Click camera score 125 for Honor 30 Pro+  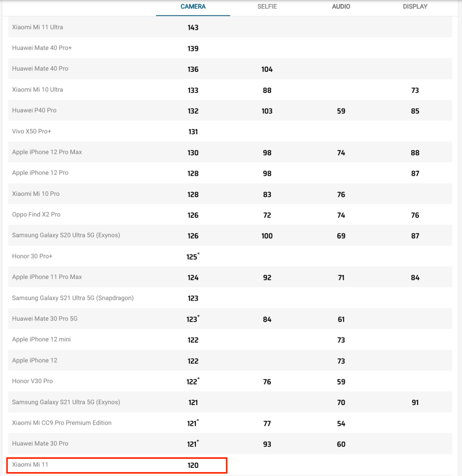(193, 257)
